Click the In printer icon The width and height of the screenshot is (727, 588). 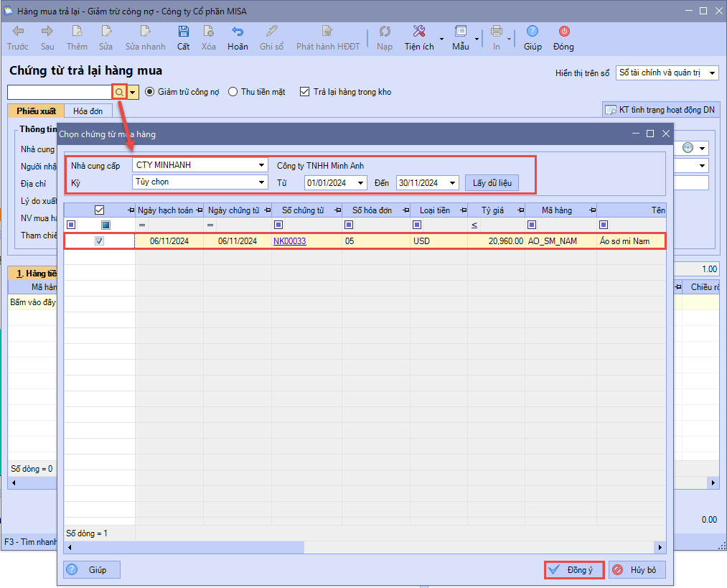(496, 32)
